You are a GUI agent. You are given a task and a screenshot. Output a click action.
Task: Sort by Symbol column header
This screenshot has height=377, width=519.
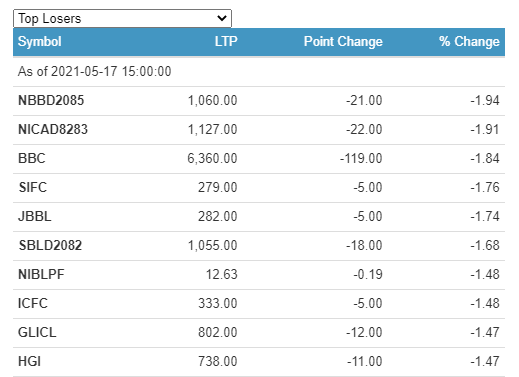click(40, 42)
